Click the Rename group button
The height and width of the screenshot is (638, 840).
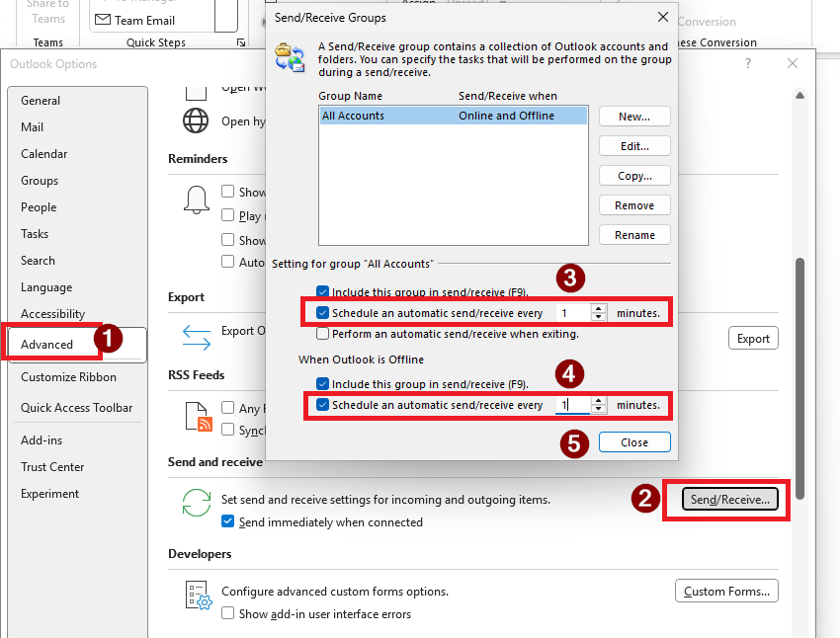[634, 234]
